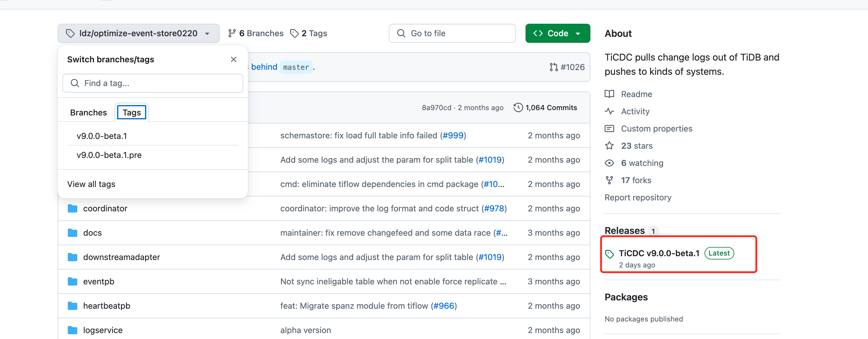Open 'Not sync ineligable table' commit message
868x339 pixels.
393,281
